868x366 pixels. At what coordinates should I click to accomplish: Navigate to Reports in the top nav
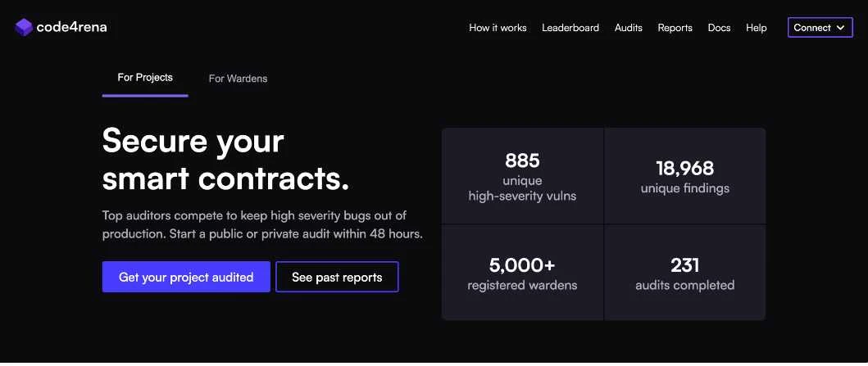click(675, 28)
